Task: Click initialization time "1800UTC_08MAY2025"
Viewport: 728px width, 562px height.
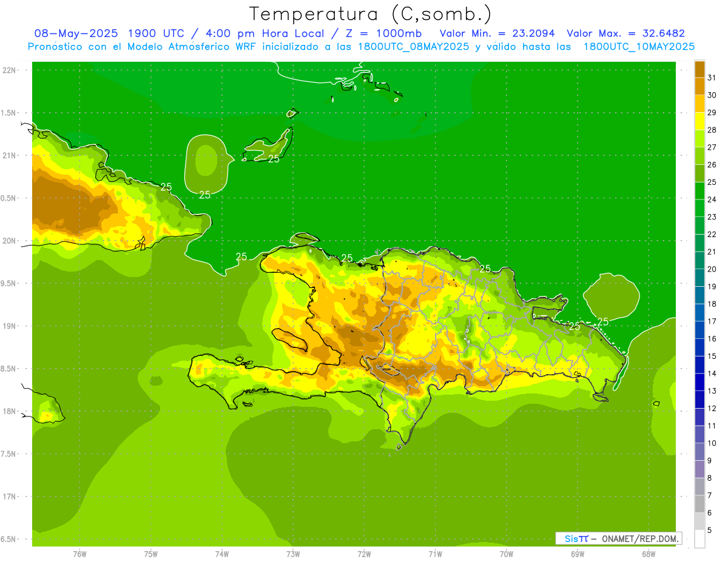Action: click(x=412, y=47)
